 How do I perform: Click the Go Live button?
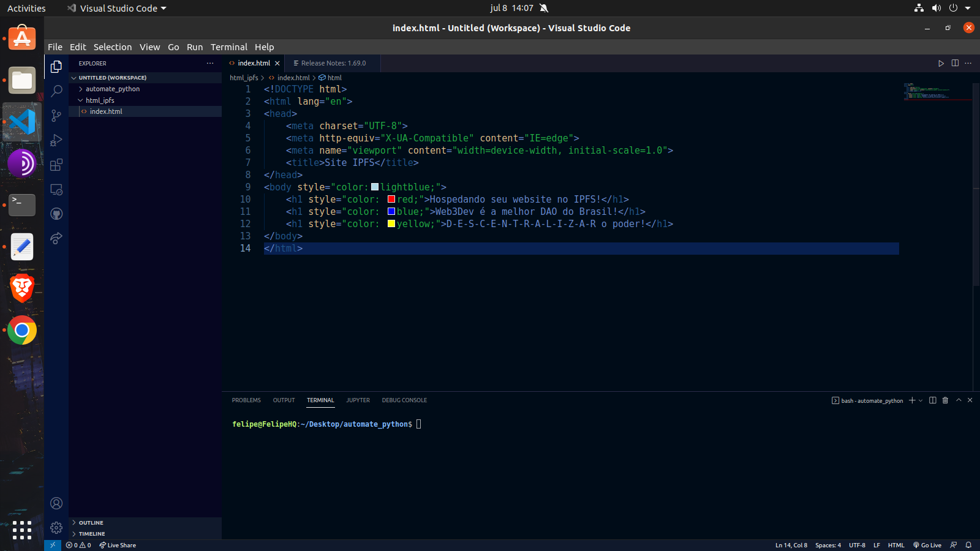927,545
